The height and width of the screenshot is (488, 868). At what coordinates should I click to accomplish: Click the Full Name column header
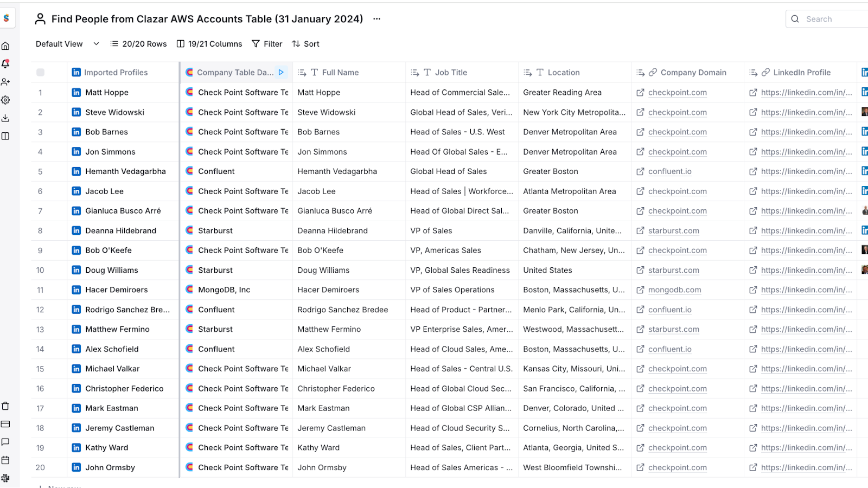pyautogui.click(x=349, y=72)
